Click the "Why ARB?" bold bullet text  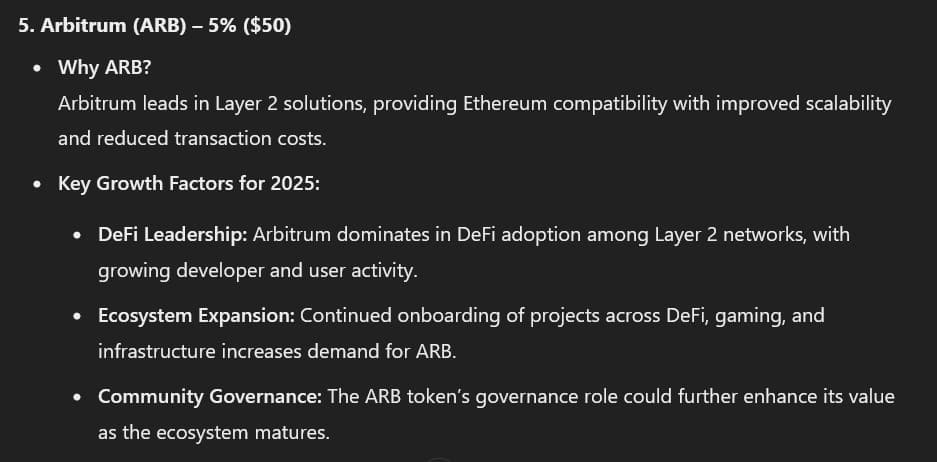pyautogui.click(x=105, y=68)
